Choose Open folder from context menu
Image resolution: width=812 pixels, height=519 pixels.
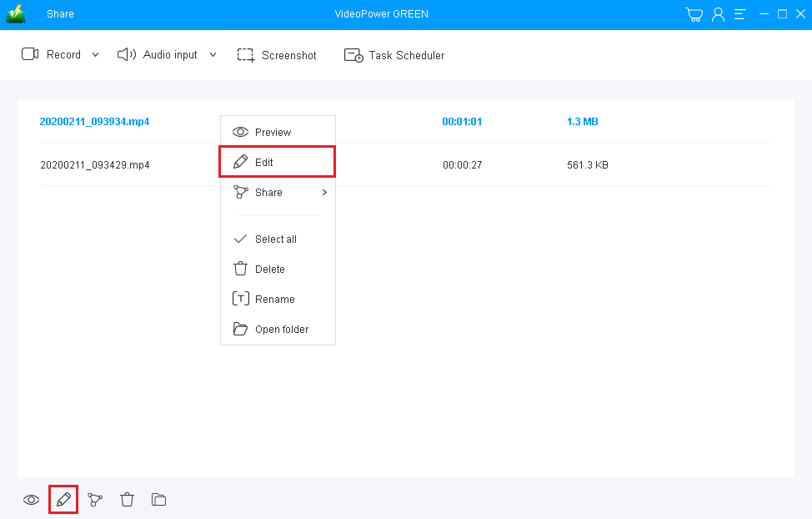(x=278, y=330)
